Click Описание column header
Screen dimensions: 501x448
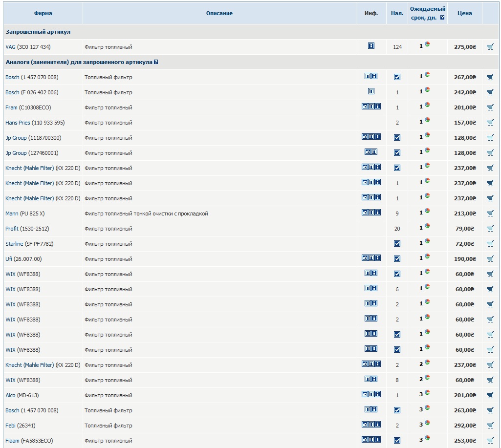pos(219,13)
